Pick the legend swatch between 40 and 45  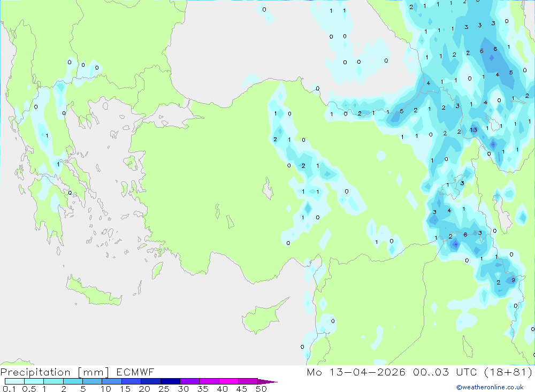click(228, 381)
